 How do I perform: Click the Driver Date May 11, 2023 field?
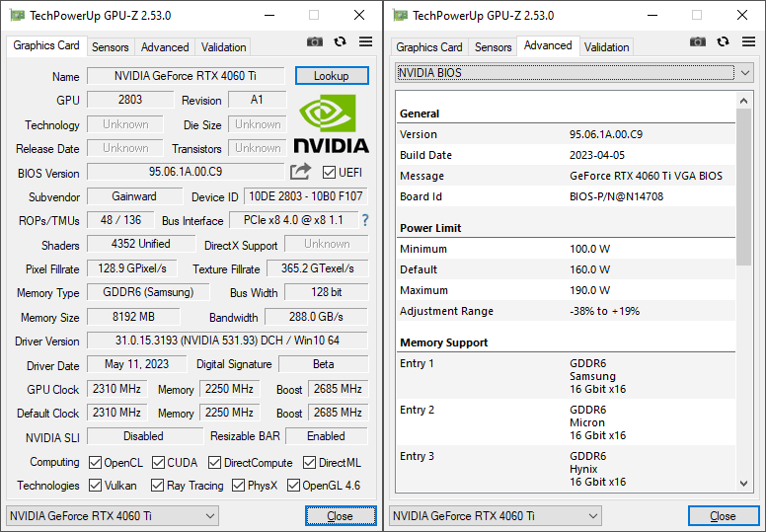(137, 364)
